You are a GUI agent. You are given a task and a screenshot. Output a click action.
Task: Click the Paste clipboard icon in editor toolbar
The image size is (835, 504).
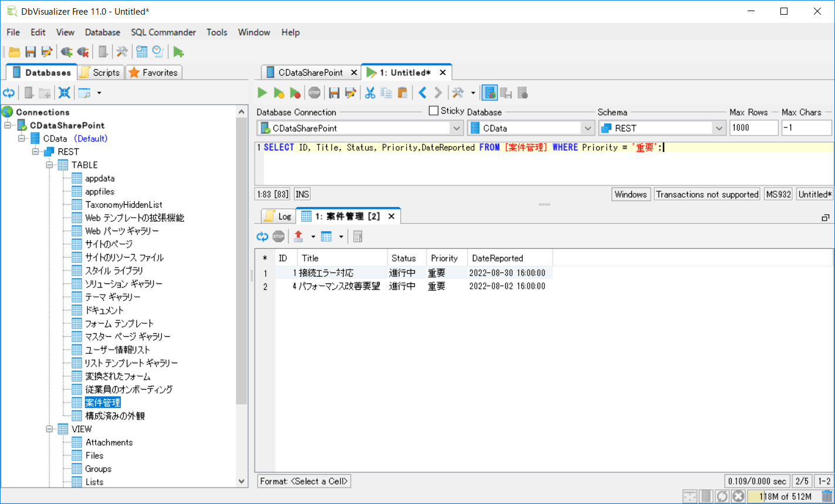point(402,93)
